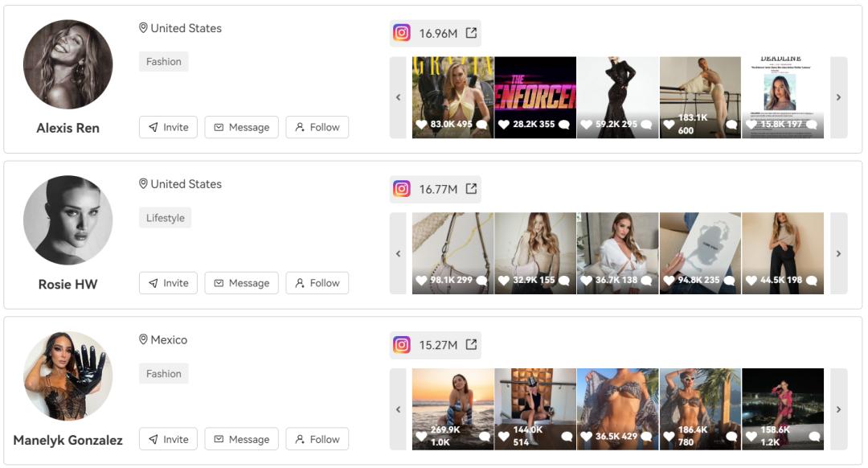Follow Manelyk Gonzalez
The width and height of the screenshot is (868, 468).
tap(317, 439)
